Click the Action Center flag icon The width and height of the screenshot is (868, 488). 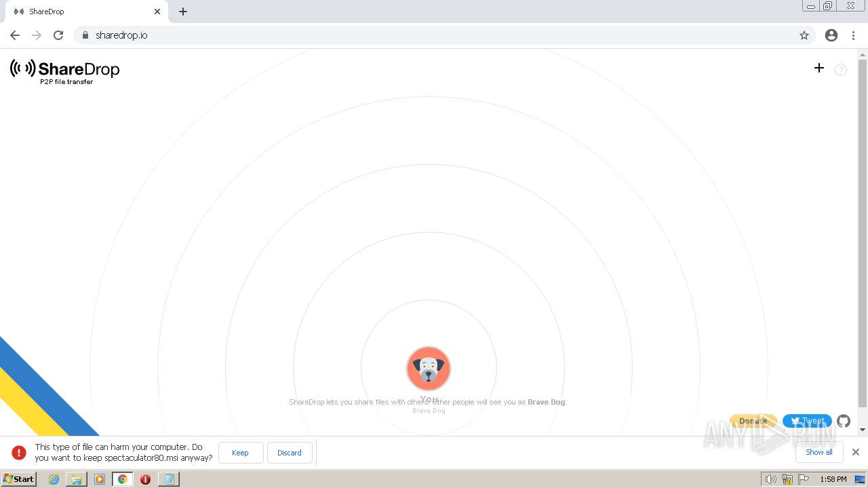pyautogui.click(x=804, y=479)
